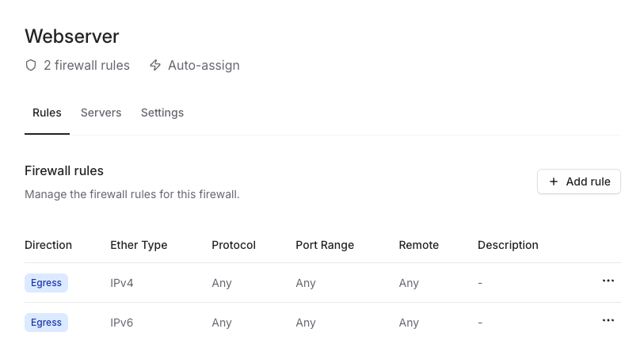This screenshot has width=644, height=363.
Task: Click the Protocol column header
Action: coord(234,245)
